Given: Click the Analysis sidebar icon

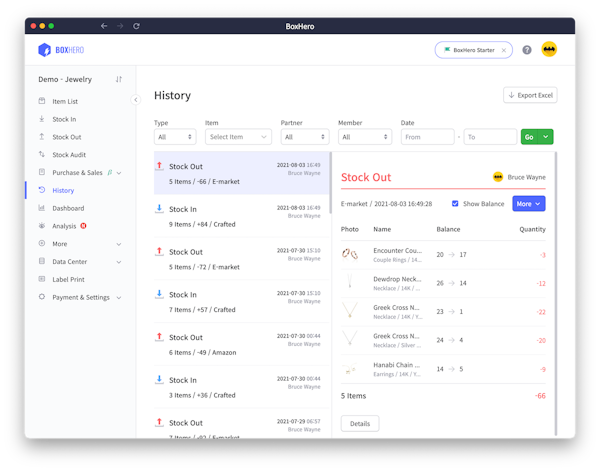Looking at the screenshot, I should pos(42,225).
